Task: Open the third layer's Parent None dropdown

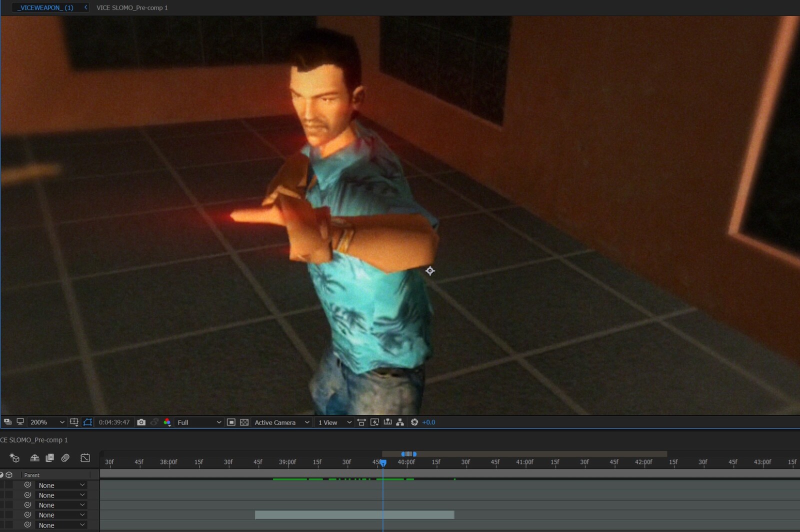Action: 61,505
